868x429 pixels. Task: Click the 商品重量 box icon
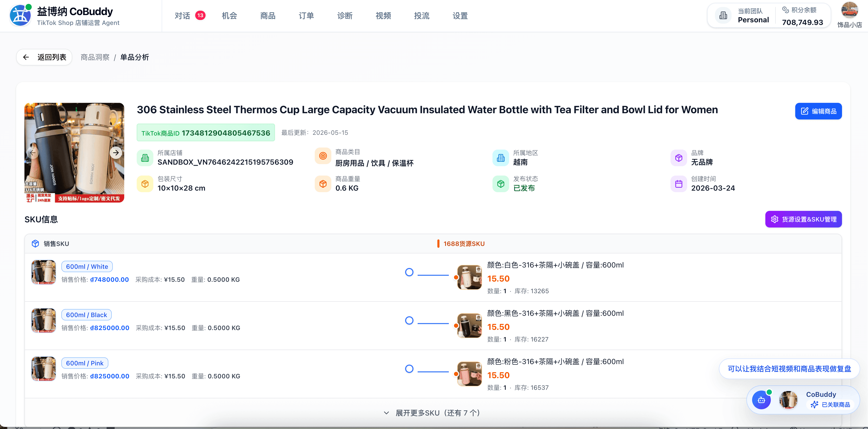(x=323, y=184)
